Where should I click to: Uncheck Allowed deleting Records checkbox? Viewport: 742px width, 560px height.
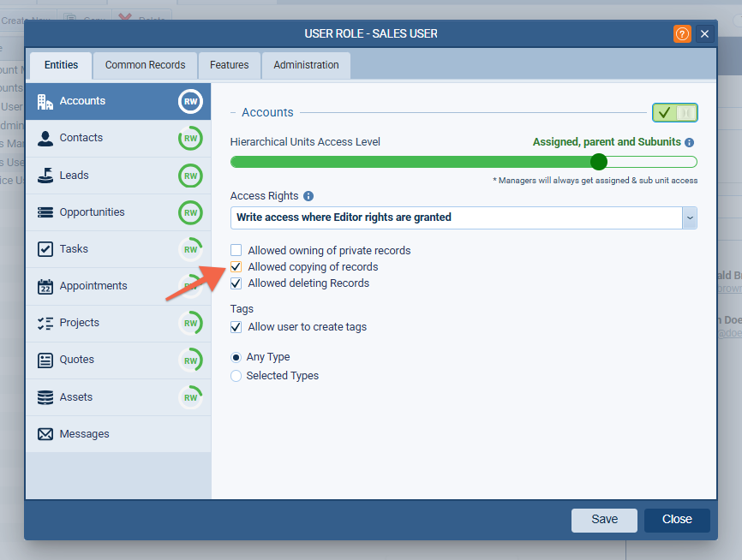point(236,283)
